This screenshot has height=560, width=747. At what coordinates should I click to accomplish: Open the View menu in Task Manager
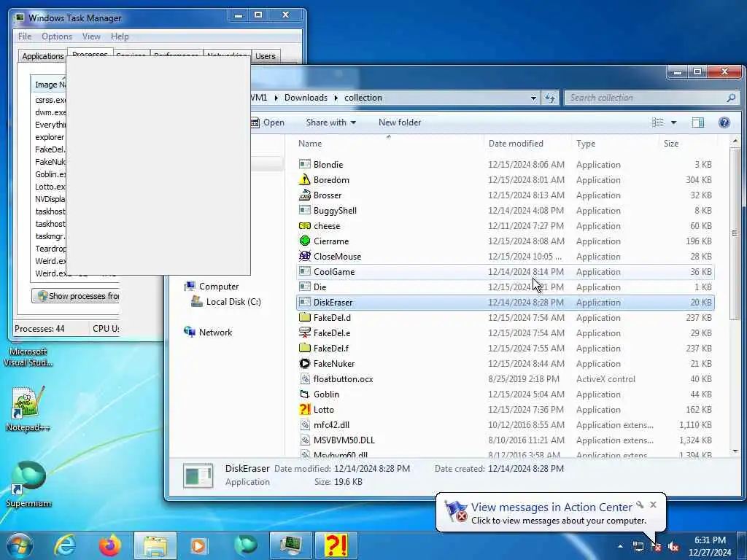point(91,36)
